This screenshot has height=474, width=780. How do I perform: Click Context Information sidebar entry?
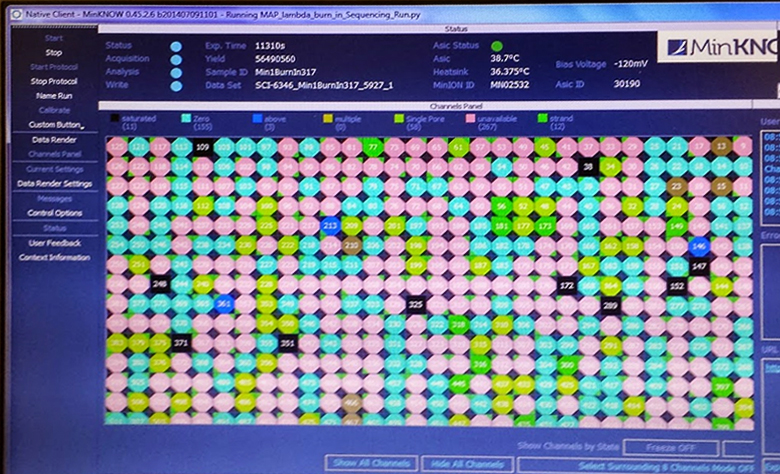[56, 257]
